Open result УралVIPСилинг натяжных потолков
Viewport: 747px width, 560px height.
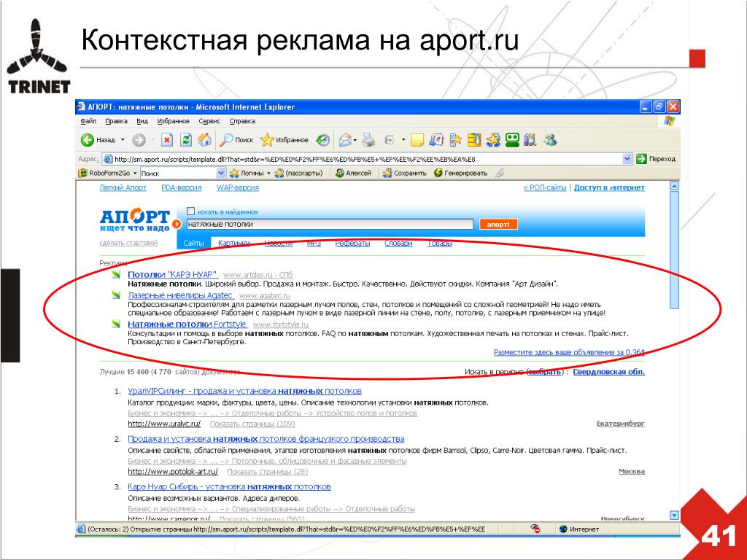click(x=245, y=392)
